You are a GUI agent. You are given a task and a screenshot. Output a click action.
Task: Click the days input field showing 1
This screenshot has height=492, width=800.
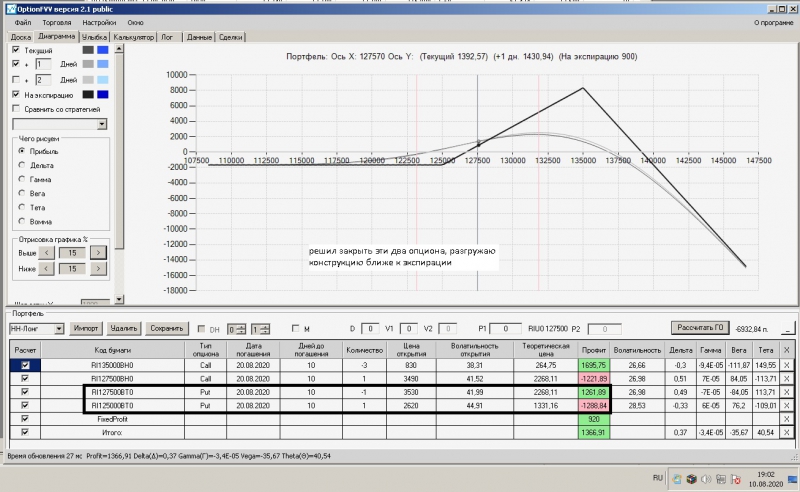(43, 64)
